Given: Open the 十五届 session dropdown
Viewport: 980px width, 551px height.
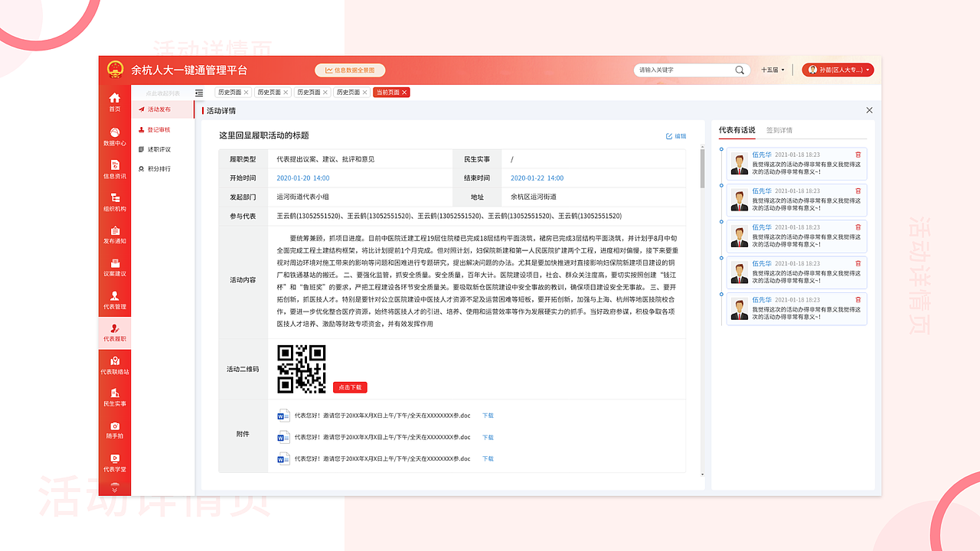Looking at the screenshot, I should pyautogui.click(x=773, y=70).
